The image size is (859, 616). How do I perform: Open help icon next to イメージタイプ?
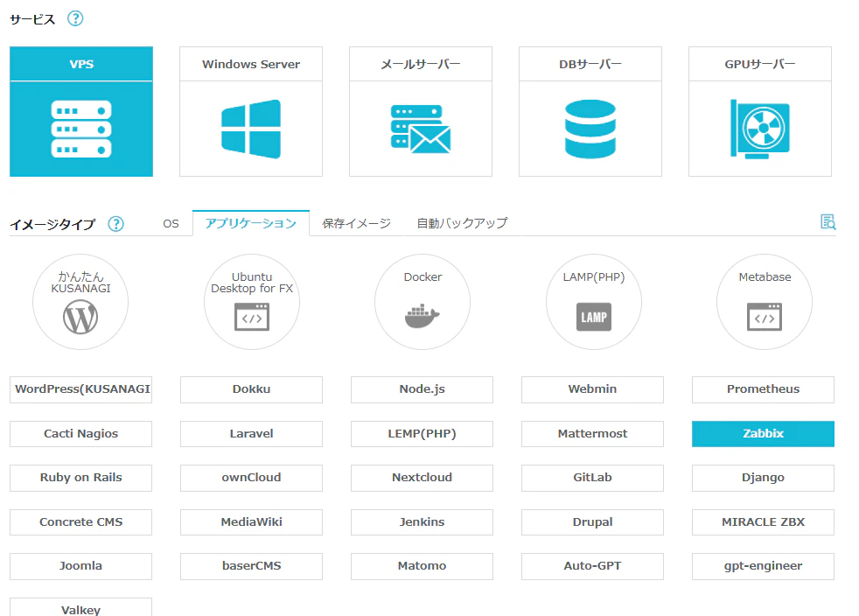(115, 224)
